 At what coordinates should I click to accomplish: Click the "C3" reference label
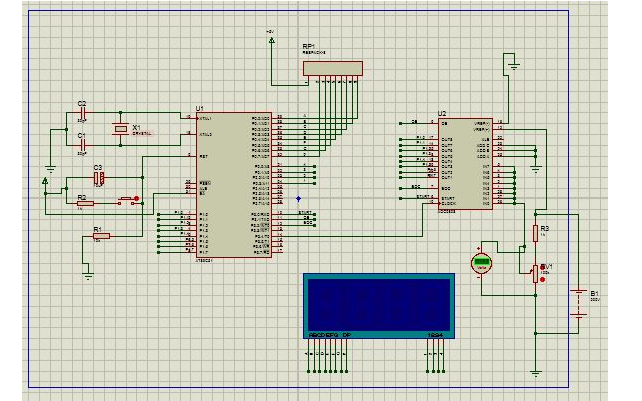[98, 168]
